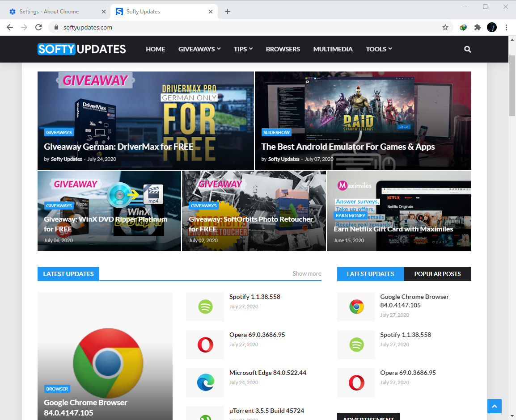Open the HOME menu item
The height and width of the screenshot is (420, 516).
(155, 49)
